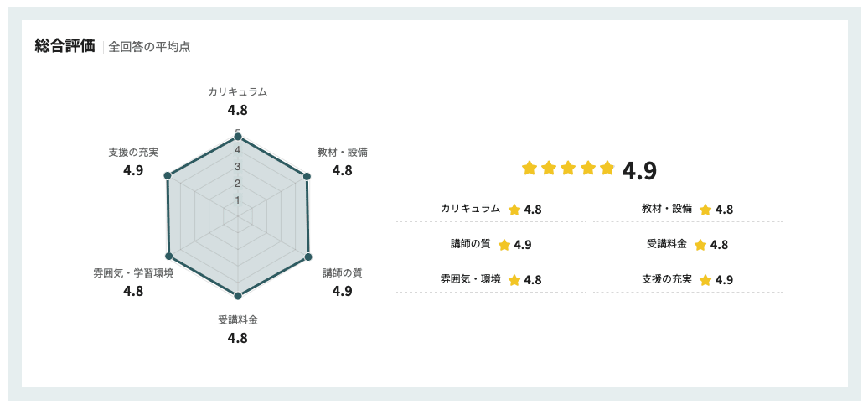Click the 総合評価 heading
This screenshot has height=410, width=868.
coord(65,46)
